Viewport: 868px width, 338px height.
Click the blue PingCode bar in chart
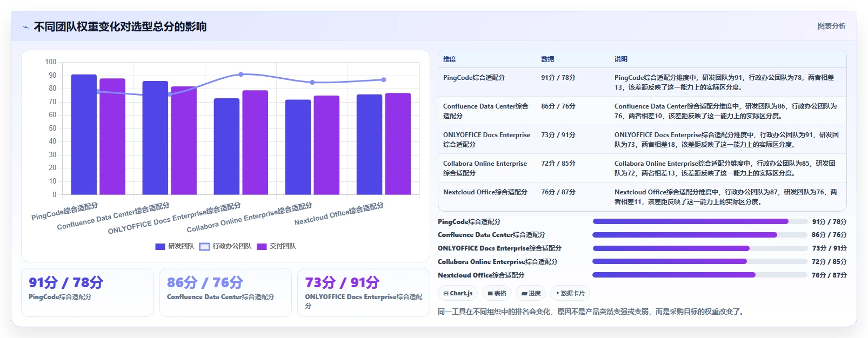[x=84, y=134]
